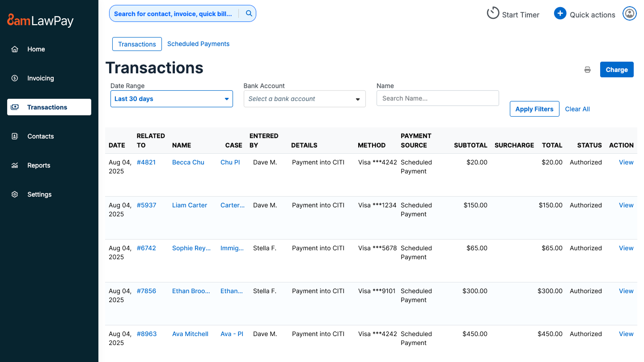Select the Transactions tab
644x362 pixels.
(137, 44)
